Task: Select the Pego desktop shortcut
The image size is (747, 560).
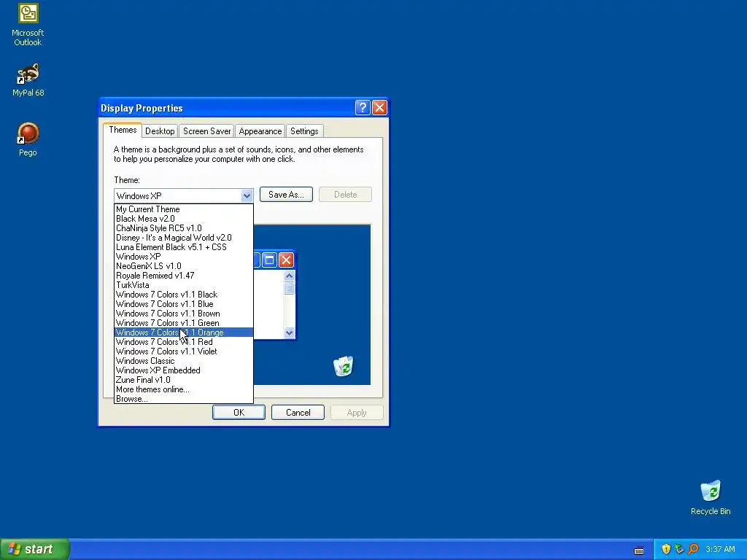Action: tap(28, 139)
